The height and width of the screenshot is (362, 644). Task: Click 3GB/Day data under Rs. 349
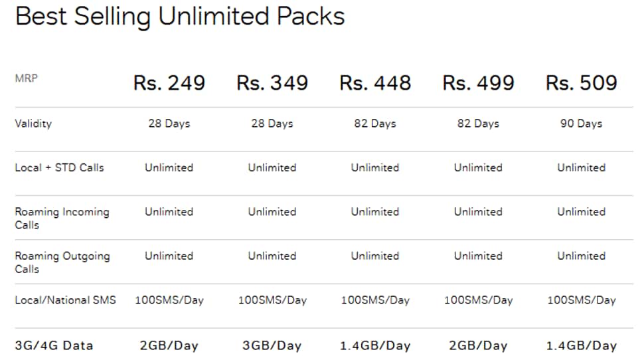click(x=272, y=345)
